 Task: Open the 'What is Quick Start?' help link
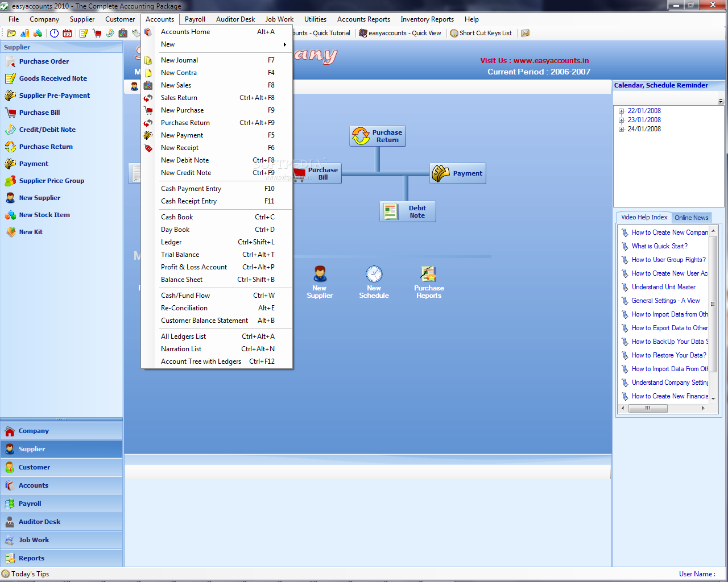coord(659,246)
